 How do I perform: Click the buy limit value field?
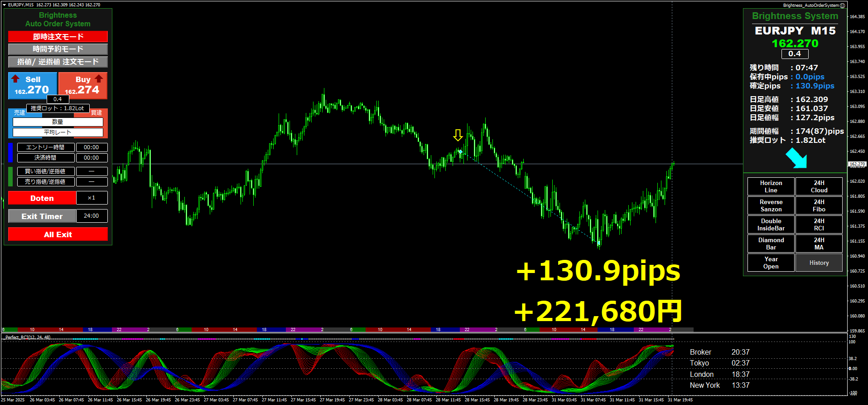(x=92, y=171)
